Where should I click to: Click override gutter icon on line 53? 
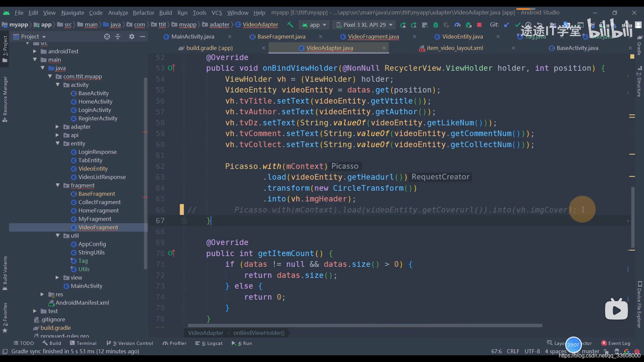point(171,68)
